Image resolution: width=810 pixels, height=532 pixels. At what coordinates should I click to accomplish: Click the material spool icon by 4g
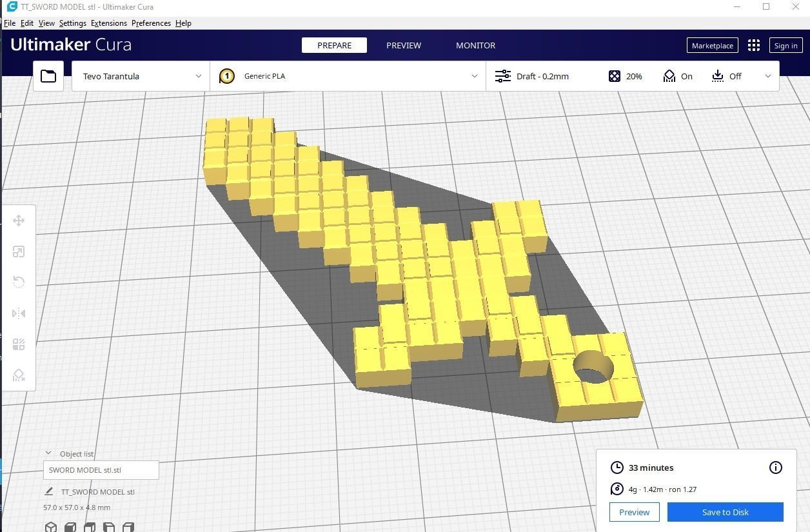click(617, 489)
